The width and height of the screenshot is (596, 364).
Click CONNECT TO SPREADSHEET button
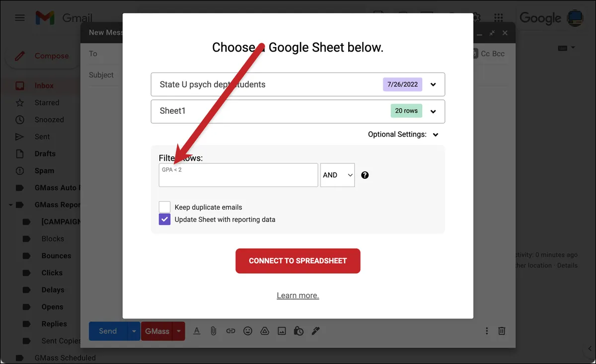[x=298, y=261]
